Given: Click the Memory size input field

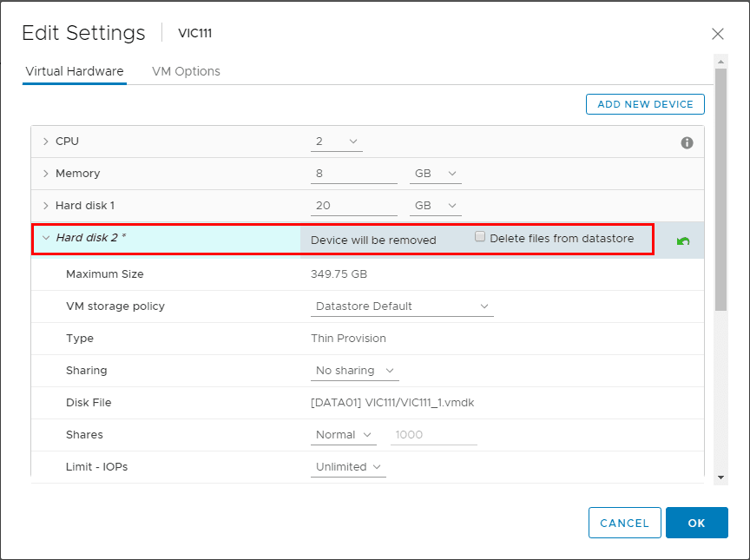Looking at the screenshot, I should click(x=353, y=174).
